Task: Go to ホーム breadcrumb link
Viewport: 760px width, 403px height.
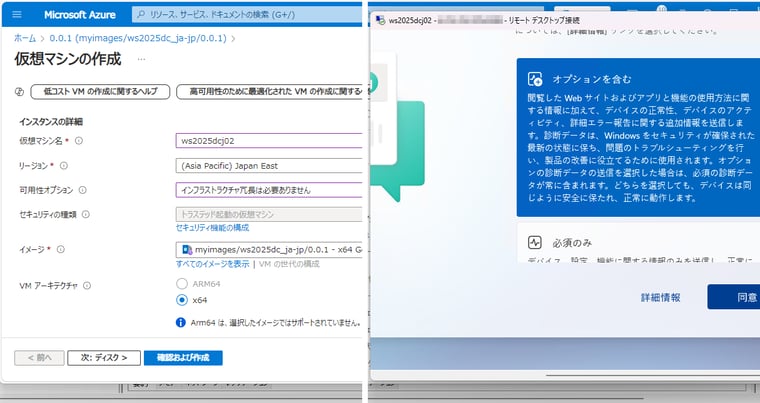Action: pos(25,38)
